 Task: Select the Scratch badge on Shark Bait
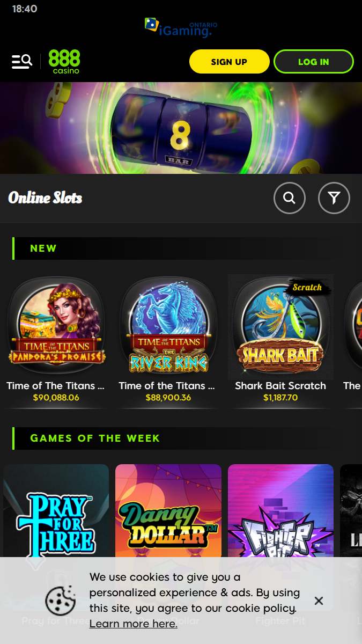(308, 287)
